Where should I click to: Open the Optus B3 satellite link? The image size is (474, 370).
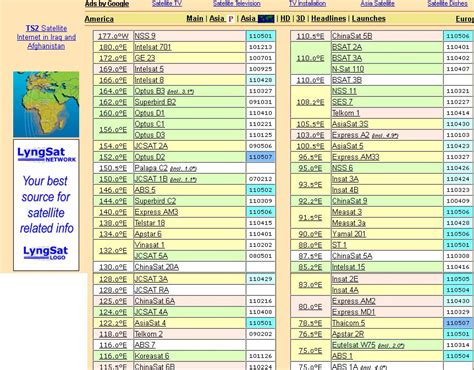click(150, 91)
